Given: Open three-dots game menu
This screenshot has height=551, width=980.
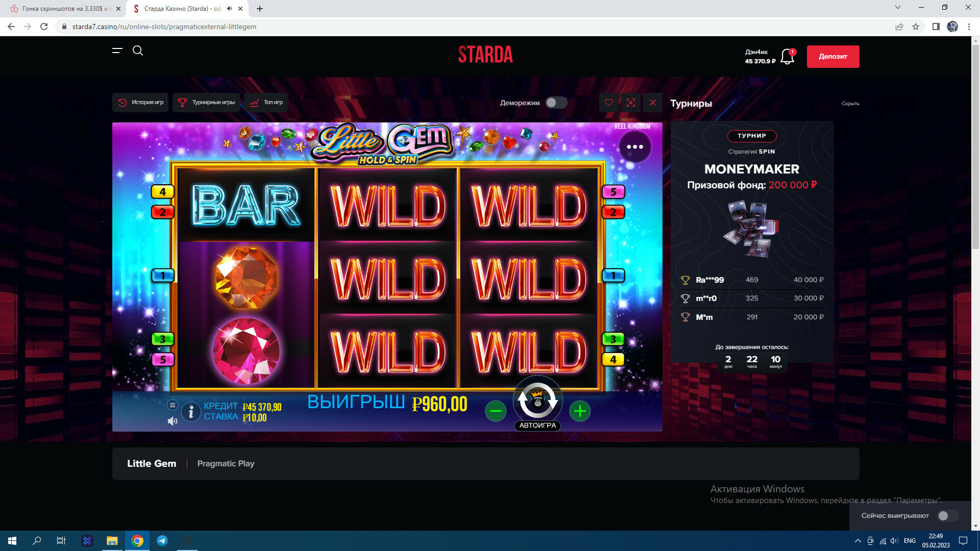Looking at the screenshot, I should click(634, 147).
